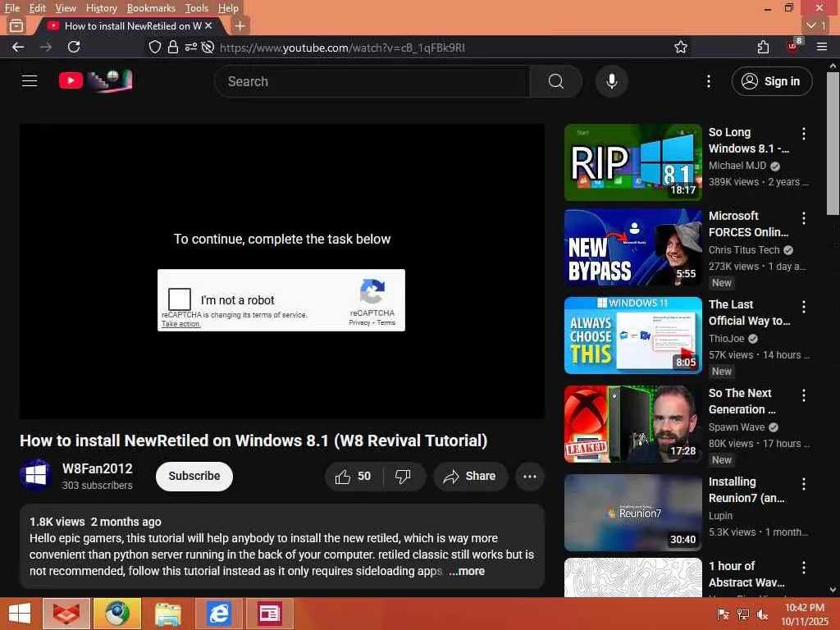Screen dimensions: 840x630
Task: Open options for Microsoft FORCES Online video
Action: (804, 217)
